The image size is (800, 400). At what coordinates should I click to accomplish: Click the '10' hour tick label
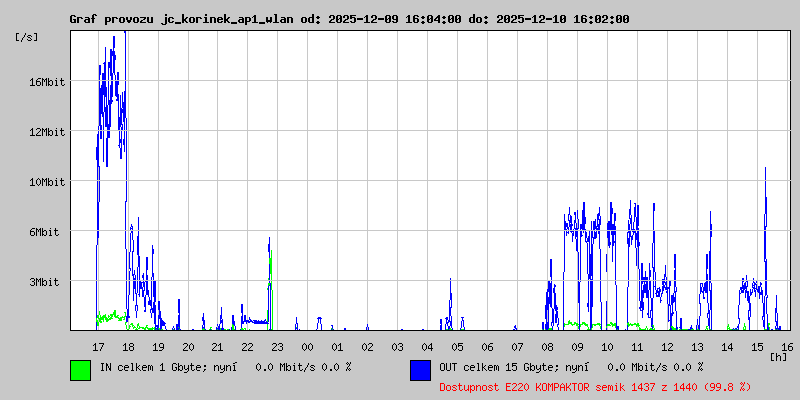pos(607,347)
